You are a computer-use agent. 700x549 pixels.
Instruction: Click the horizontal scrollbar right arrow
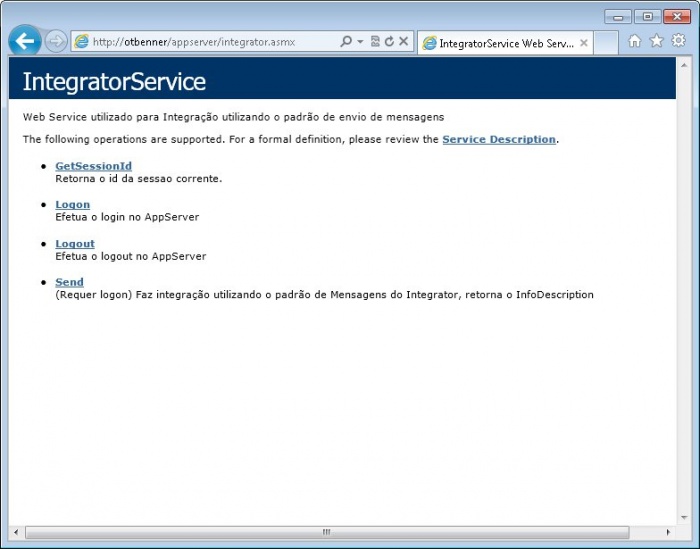pos(668,532)
